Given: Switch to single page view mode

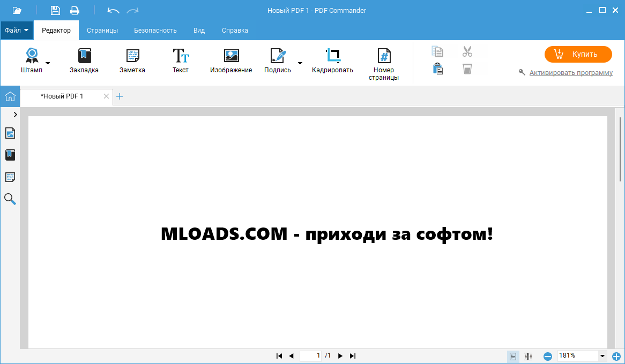Looking at the screenshot, I should [x=513, y=356].
